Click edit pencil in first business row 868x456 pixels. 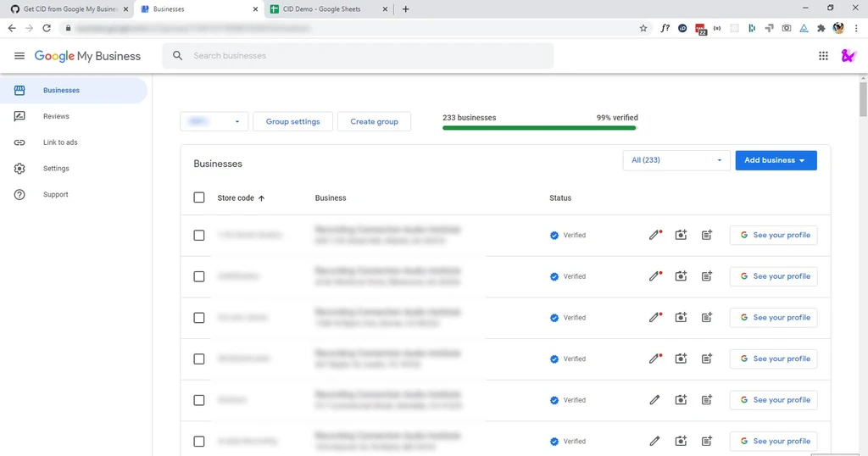[x=655, y=235]
